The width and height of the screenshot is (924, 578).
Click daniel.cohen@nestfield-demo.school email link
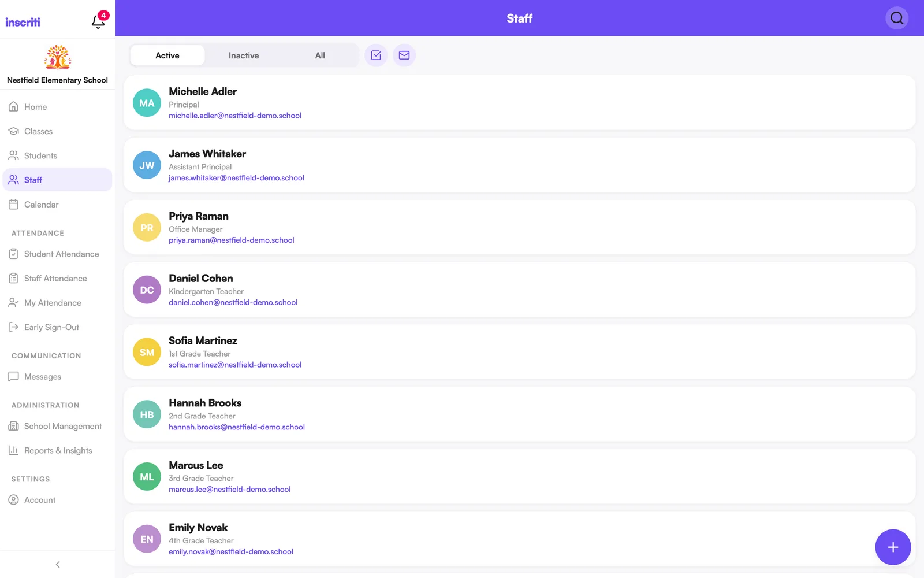pyautogui.click(x=233, y=302)
